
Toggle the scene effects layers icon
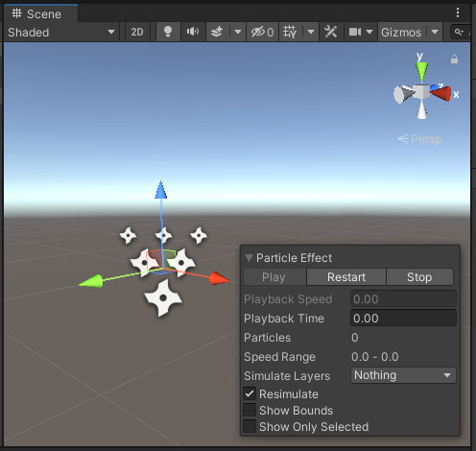[x=217, y=32]
